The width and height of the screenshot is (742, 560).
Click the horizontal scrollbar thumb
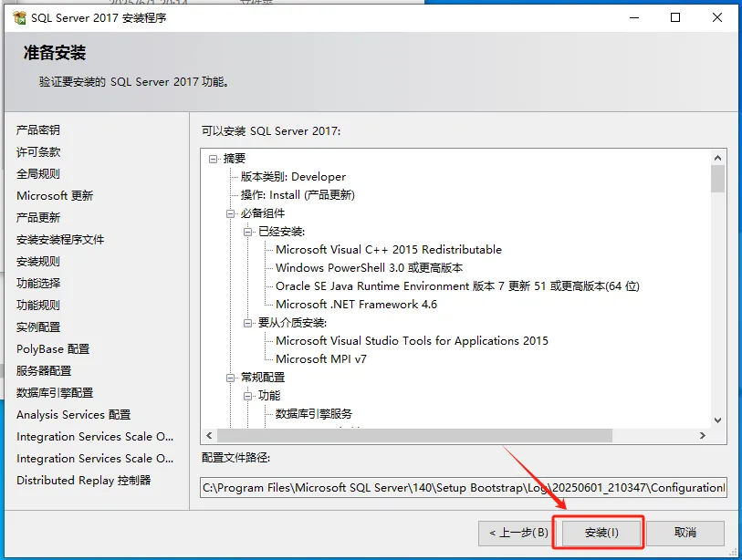click(x=414, y=435)
